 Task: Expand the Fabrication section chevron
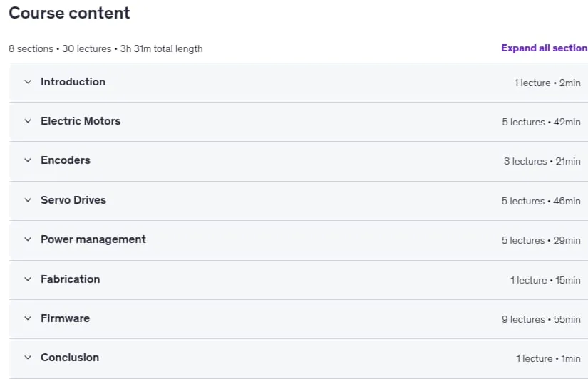pos(28,279)
